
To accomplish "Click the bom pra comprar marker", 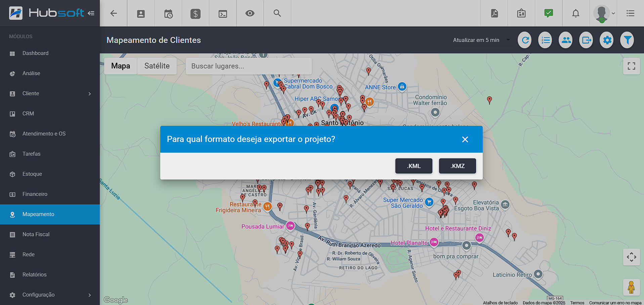I will 466,245.
